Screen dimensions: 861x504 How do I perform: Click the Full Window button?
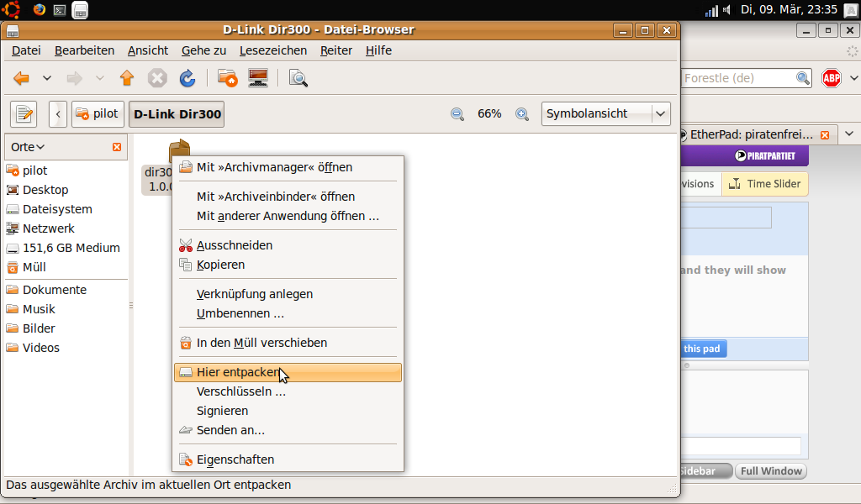(770, 471)
